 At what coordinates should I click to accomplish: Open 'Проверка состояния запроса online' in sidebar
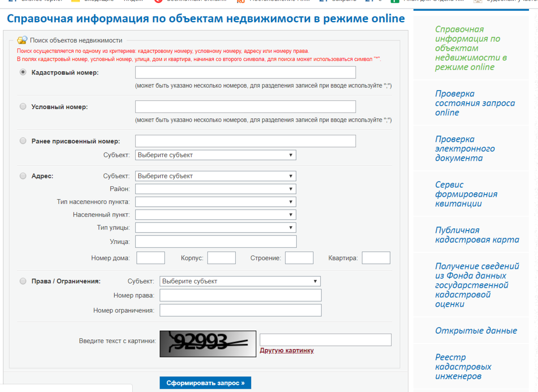[x=475, y=103]
